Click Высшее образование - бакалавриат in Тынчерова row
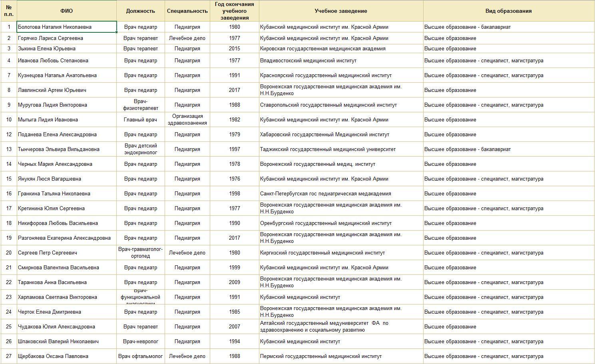The height and width of the screenshot is (364, 595). click(509, 149)
